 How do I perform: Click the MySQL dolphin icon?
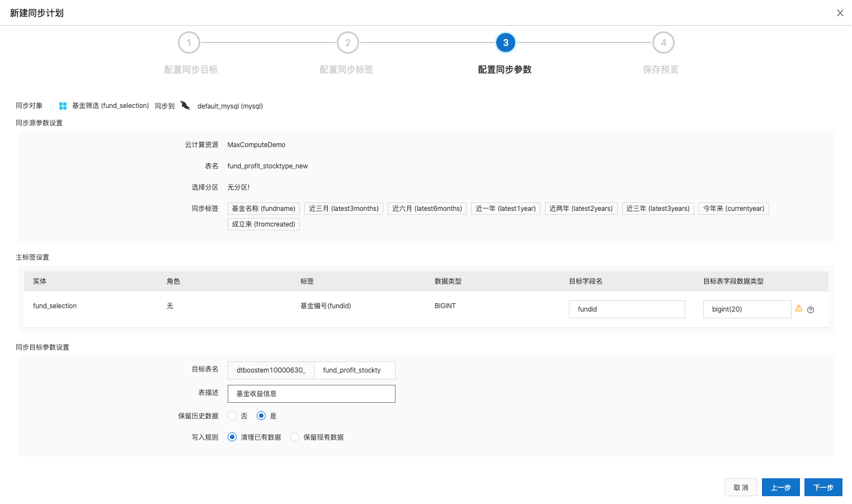[186, 105]
